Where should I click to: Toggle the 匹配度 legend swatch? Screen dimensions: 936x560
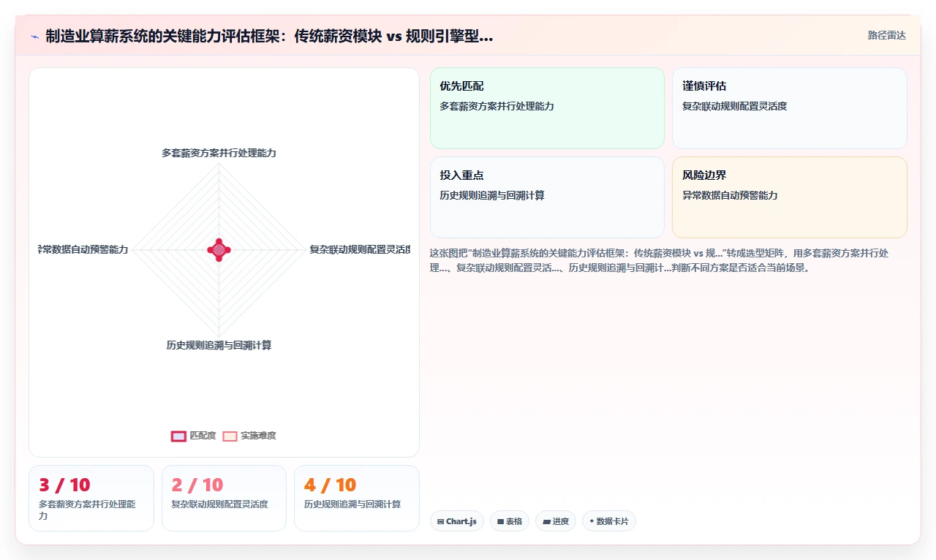pyautogui.click(x=178, y=436)
